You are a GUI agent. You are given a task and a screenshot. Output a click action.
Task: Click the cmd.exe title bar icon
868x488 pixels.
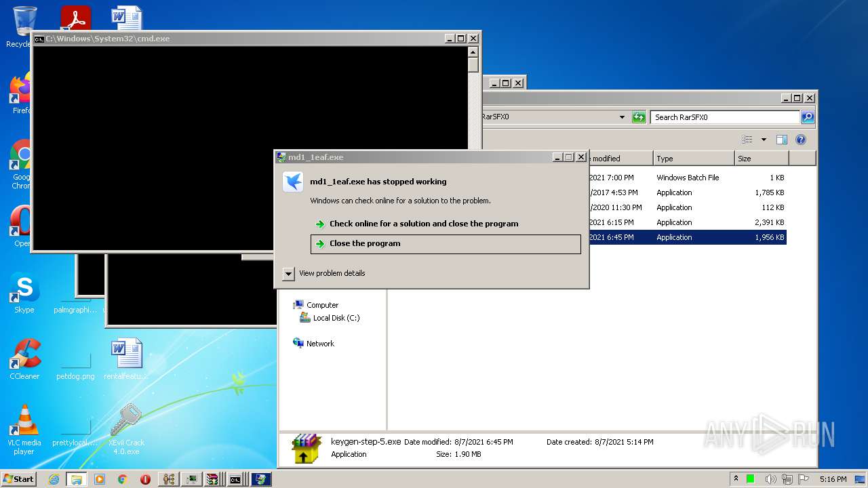click(39, 39)
